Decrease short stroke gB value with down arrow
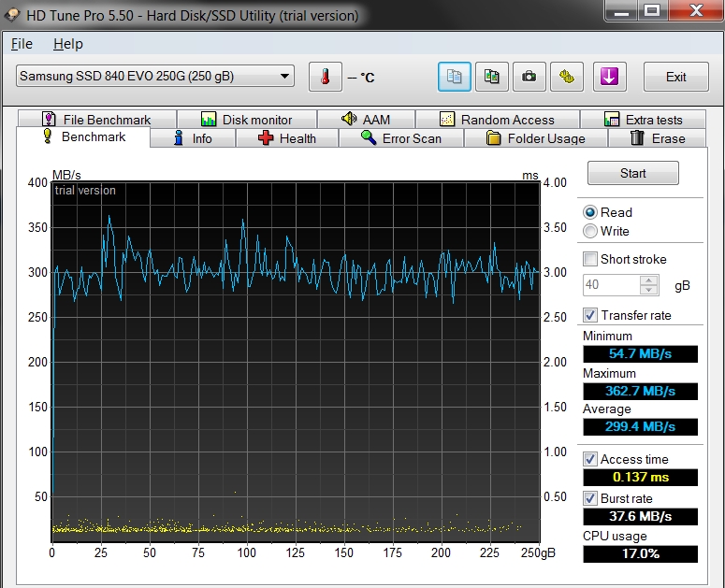 (x=649, y=290)
